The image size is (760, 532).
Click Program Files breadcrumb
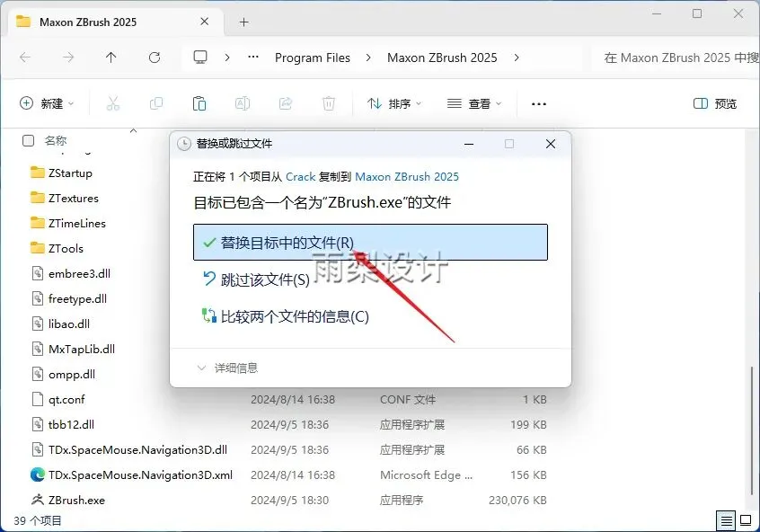coord(312,58)
